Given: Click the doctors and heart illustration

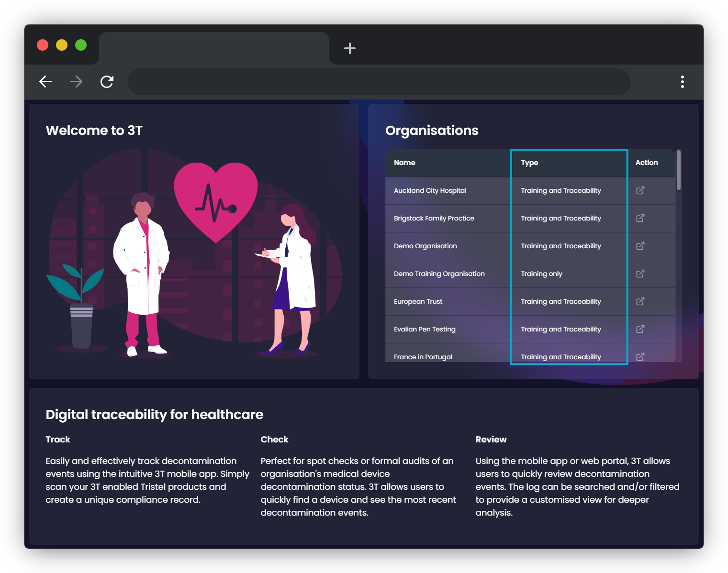Looking at the screenshot, I should click(x=194, y=253).
